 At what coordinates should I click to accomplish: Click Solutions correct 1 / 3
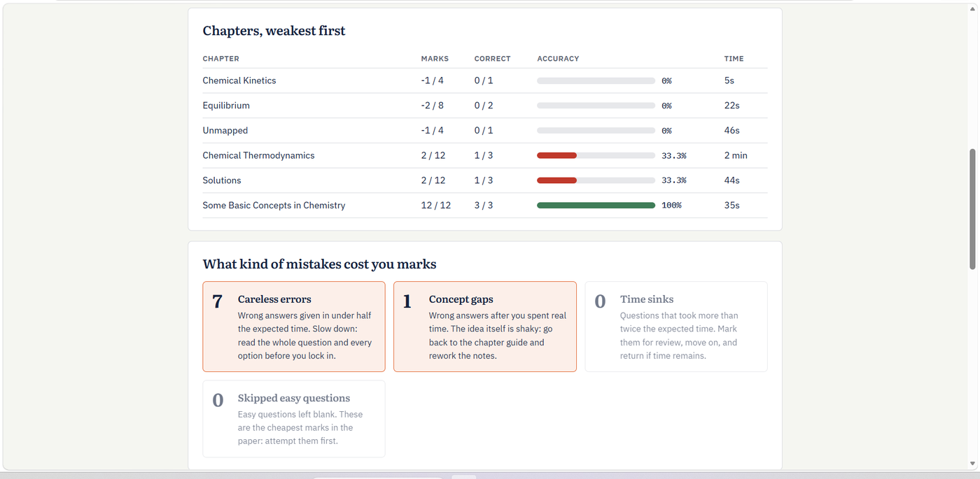pos(484,180)
